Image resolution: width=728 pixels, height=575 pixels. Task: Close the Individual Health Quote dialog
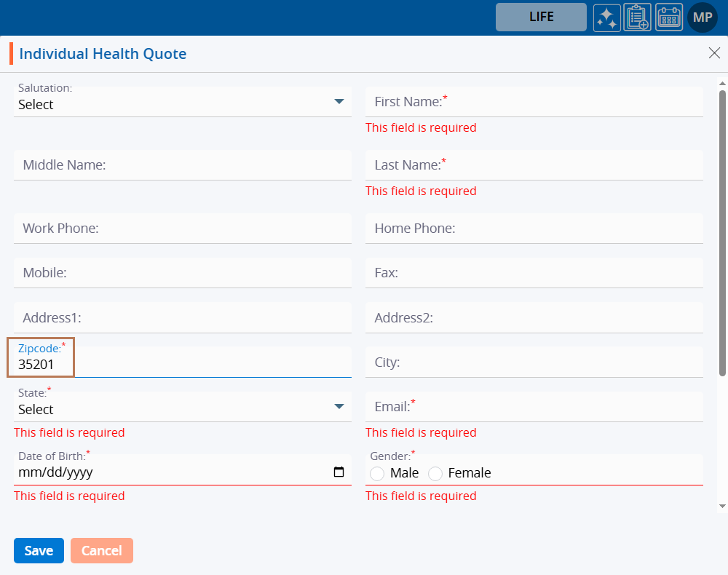tap(714, 52)
